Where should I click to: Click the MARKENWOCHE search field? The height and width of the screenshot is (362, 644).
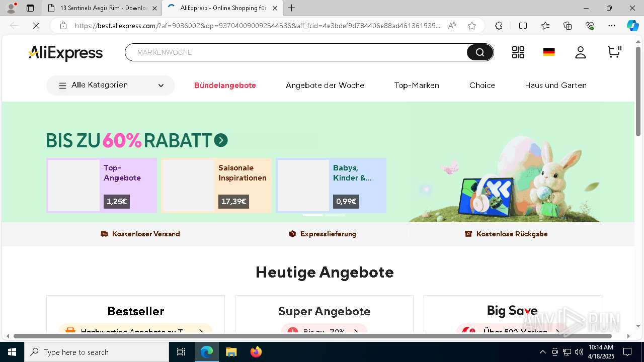pyautogui.click(x=297, y=52)
